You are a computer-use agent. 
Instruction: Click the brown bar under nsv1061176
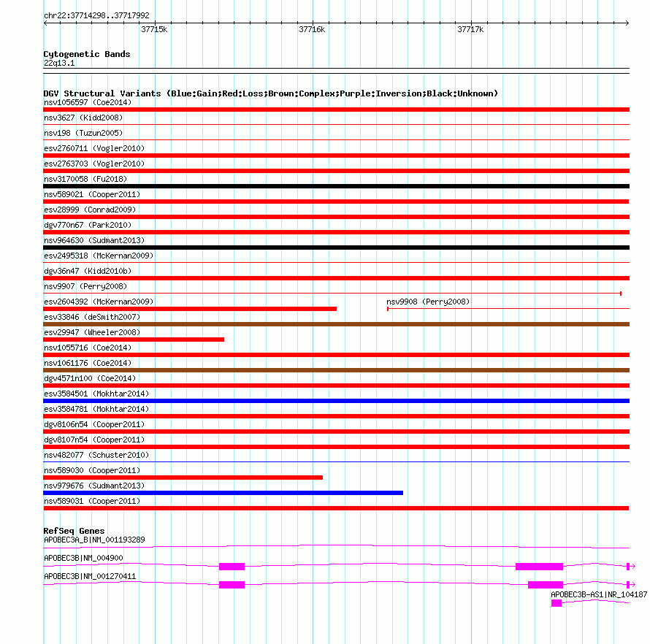336,370
